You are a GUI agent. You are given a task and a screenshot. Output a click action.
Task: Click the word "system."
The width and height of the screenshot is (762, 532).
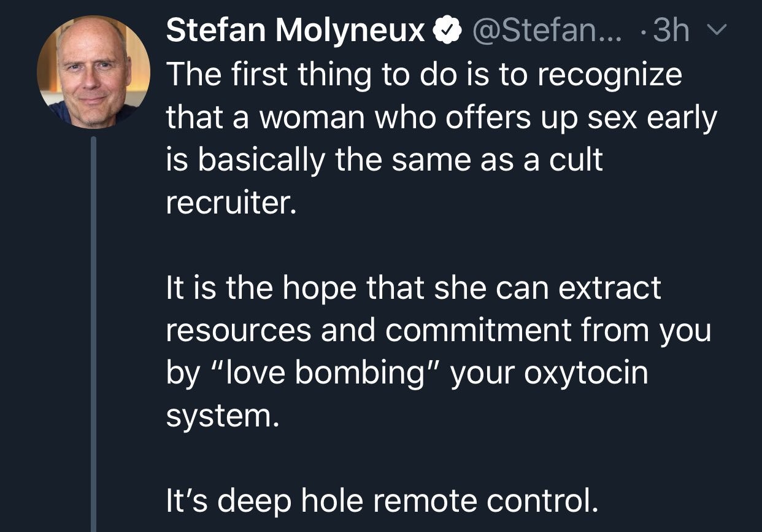coord(222,417)
